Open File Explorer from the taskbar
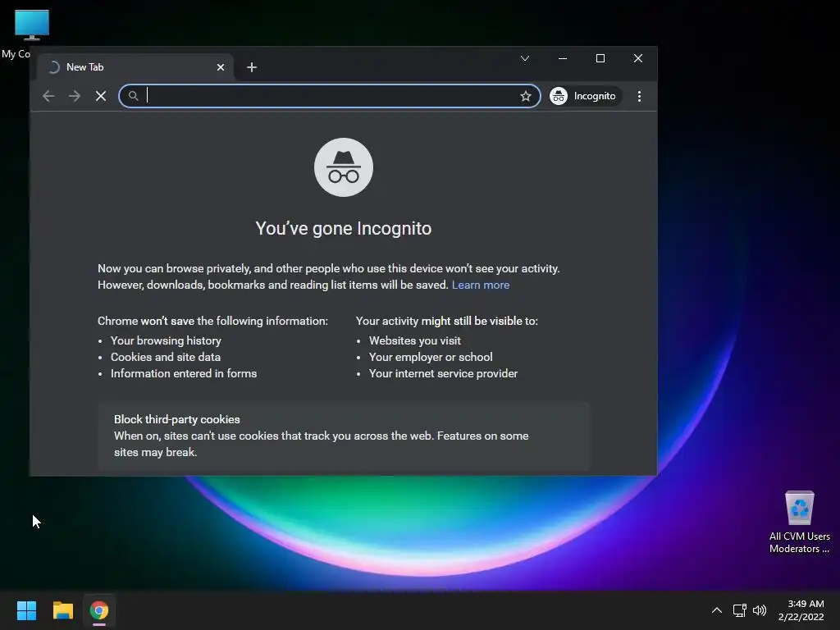The image size is (840, 630). pos(62,610)
